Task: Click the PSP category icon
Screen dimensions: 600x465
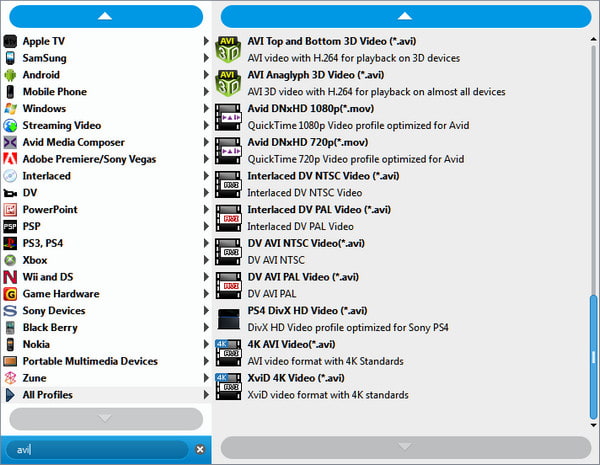Action: pyautogui.click(x=10, y=227)
